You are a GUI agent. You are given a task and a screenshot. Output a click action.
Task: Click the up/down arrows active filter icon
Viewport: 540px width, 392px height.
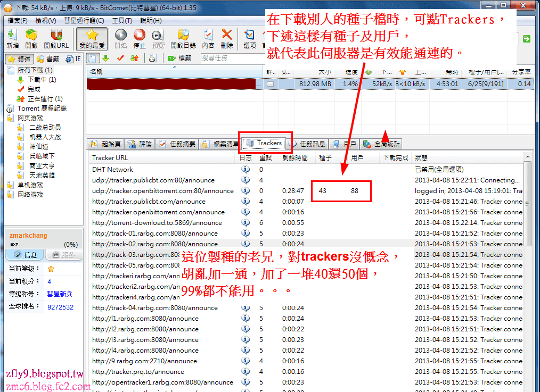coord(134,58)
